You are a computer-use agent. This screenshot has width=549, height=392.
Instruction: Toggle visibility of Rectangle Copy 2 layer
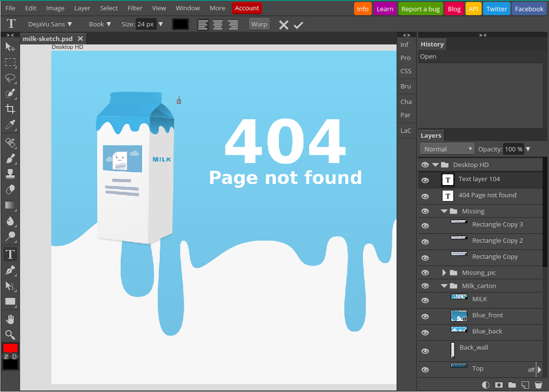click(x=425, y=242)
